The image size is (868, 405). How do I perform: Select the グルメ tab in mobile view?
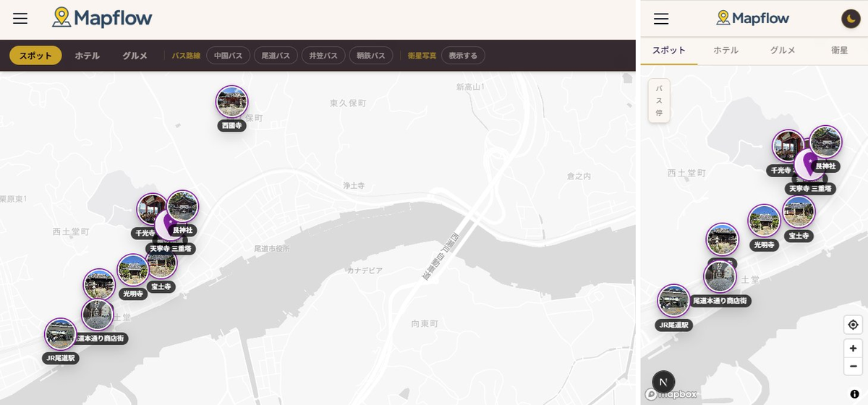coord(783,51)
